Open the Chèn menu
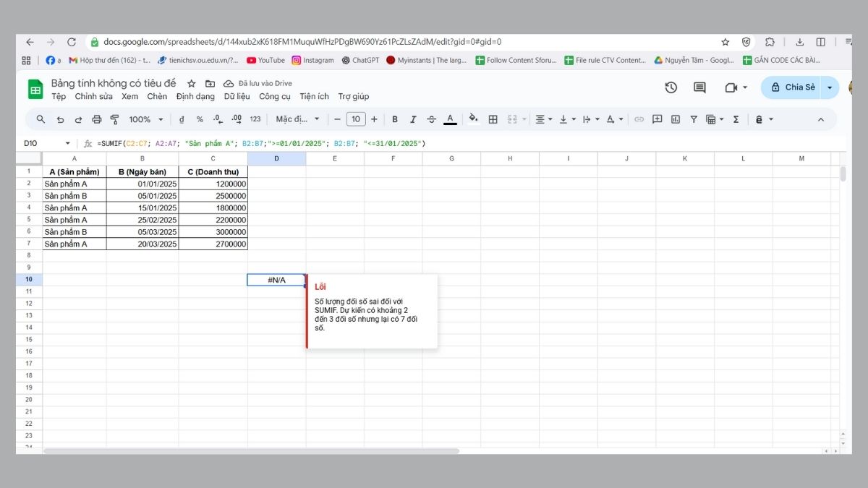The image size is (868, 488). click(x=157, y=96)
